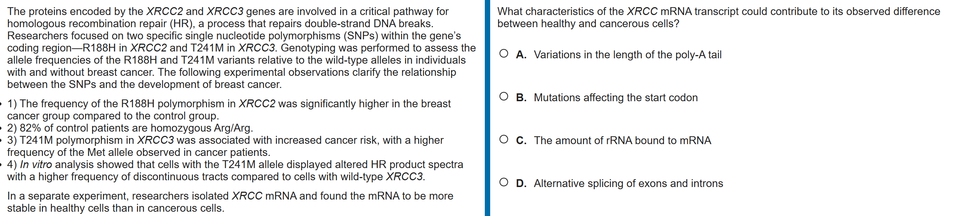The height and width of the screenshot is (216, 980).
Task: Click the blue vertical divider between panes
Action: 487,108
